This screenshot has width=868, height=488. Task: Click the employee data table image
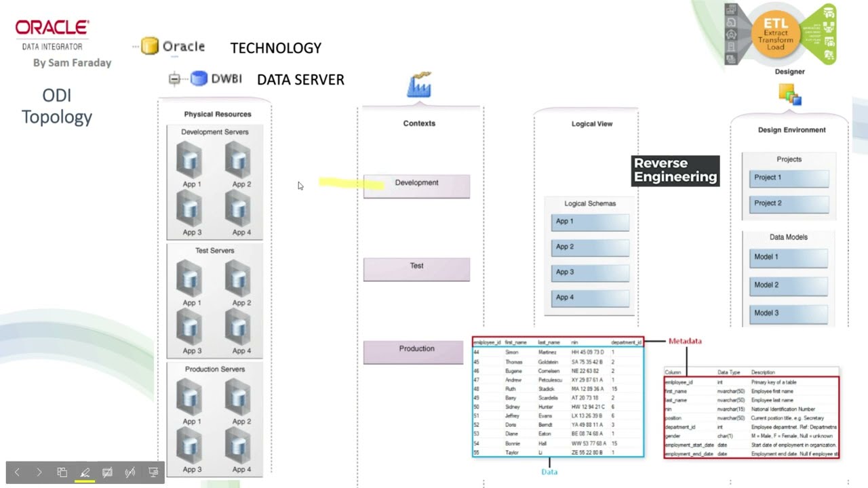[557, 396]
